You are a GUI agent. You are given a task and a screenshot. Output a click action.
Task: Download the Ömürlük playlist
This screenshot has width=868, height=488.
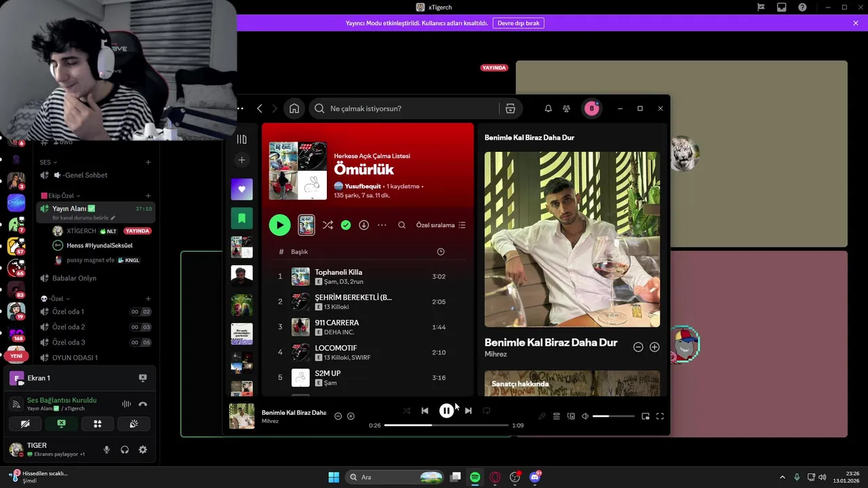[363, 225]
